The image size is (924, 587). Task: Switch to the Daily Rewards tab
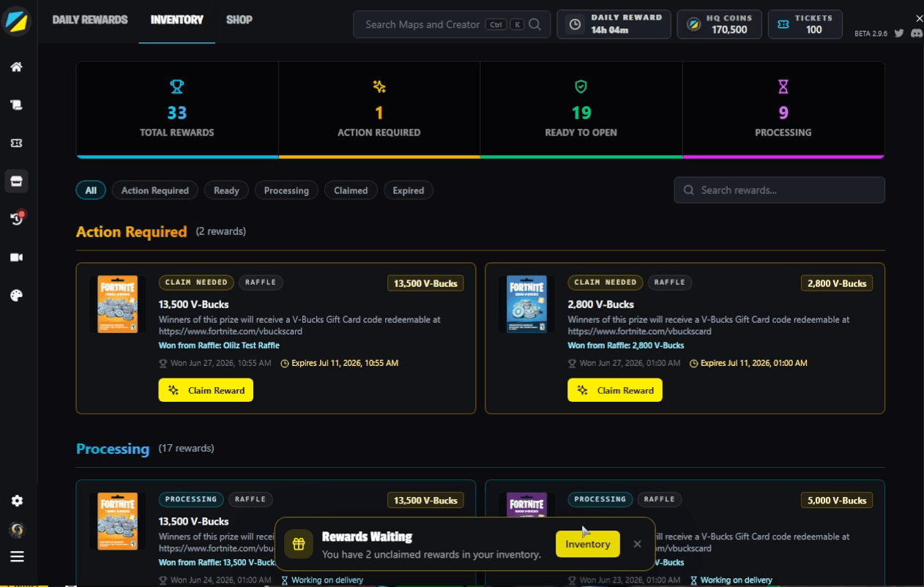(x=90, y=20)
